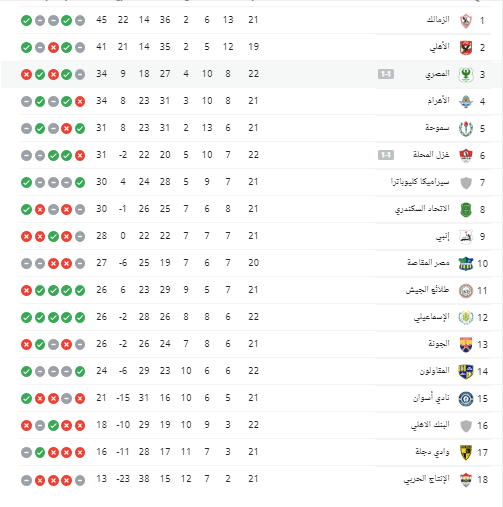
Task: Open the الأهلي team name link
Action: [x=439, y=47]
